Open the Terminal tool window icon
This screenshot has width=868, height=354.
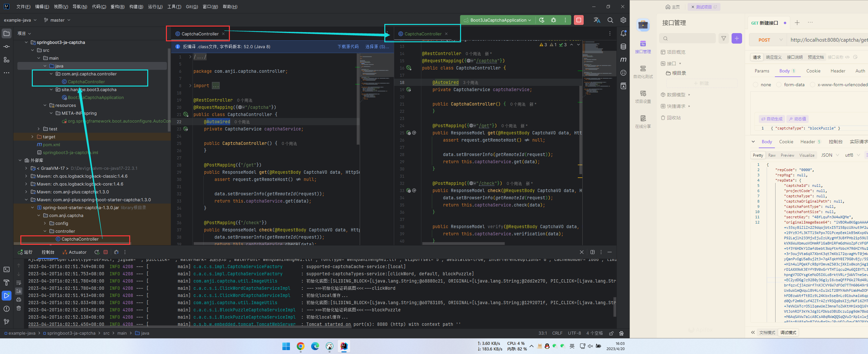tap(7, 269)
